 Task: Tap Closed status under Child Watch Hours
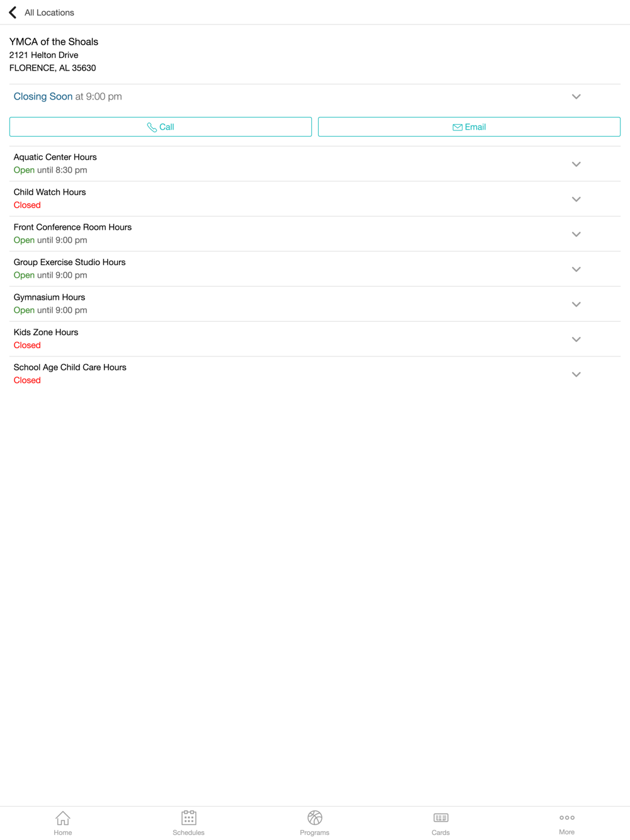tap(27, 205)
